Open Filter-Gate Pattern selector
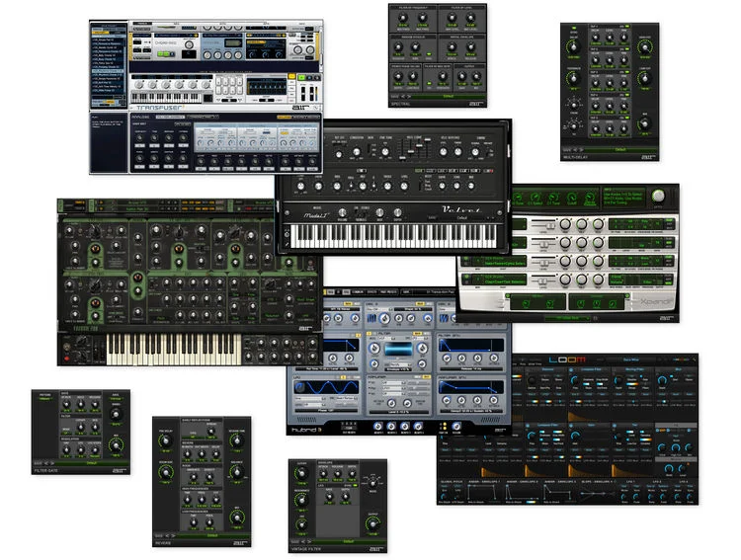The width and height of the screenshot is (741, 560). point(45,399)
